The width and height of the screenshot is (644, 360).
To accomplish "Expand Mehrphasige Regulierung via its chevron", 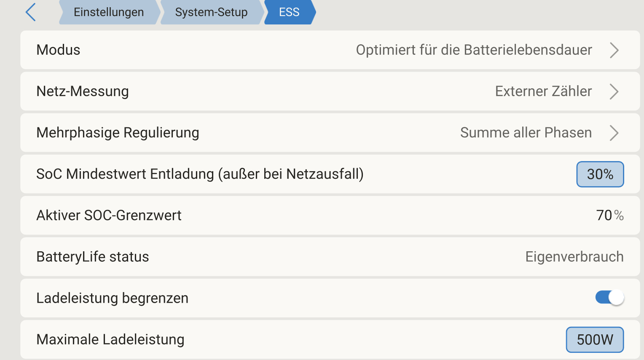I will (x=614, y=133).
